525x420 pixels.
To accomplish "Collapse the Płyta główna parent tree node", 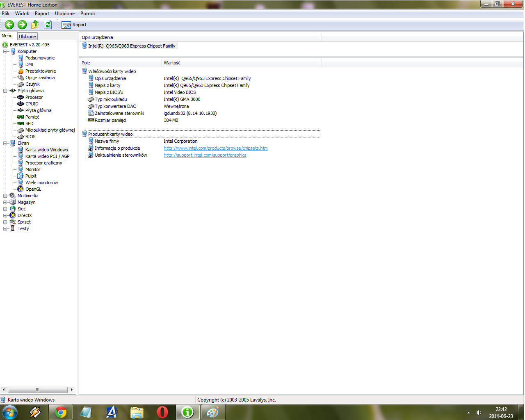I will 5,91.
